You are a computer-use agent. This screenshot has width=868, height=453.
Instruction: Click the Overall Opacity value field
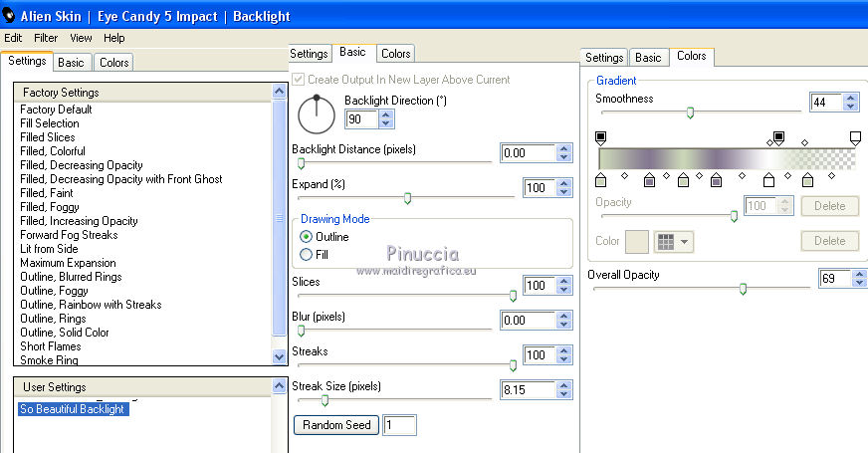pyautogui.click(x=835, y=278)
